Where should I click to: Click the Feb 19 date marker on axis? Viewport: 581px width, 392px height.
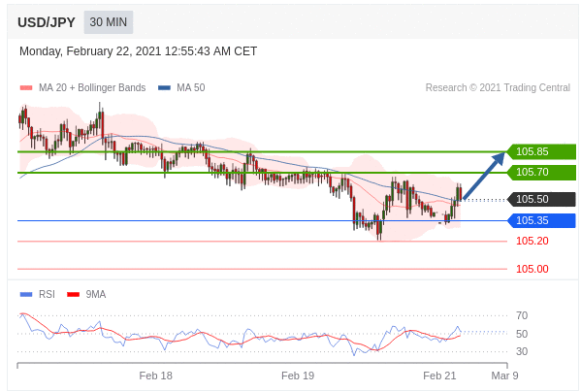(298, 376)
